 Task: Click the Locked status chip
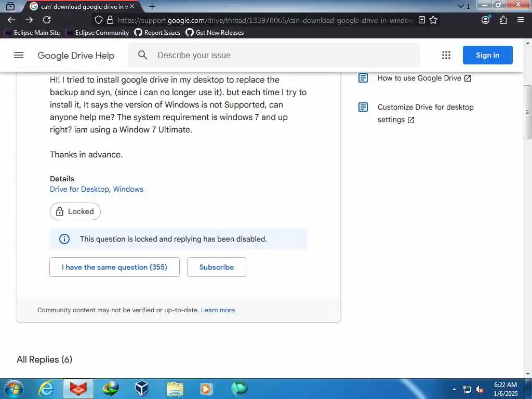75,211
